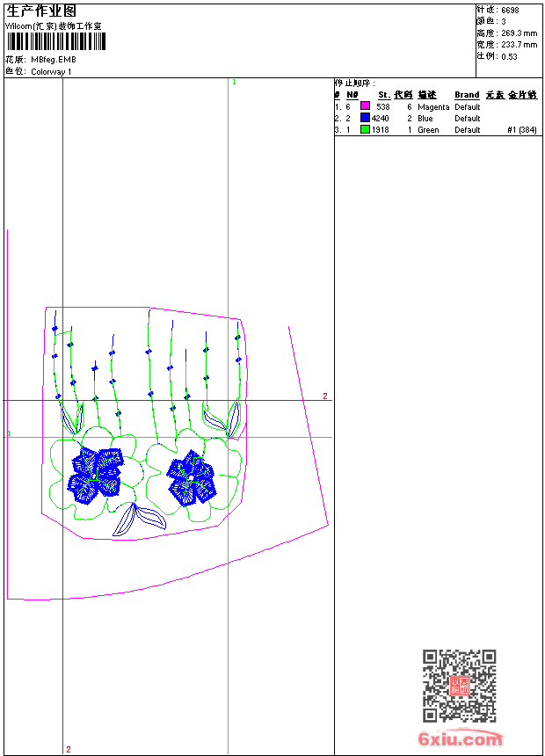Image resolution: width=545 pixels, height=756 pixels.
Task: Select the scale value '0.53'
Action: click(x=509, y=56)
